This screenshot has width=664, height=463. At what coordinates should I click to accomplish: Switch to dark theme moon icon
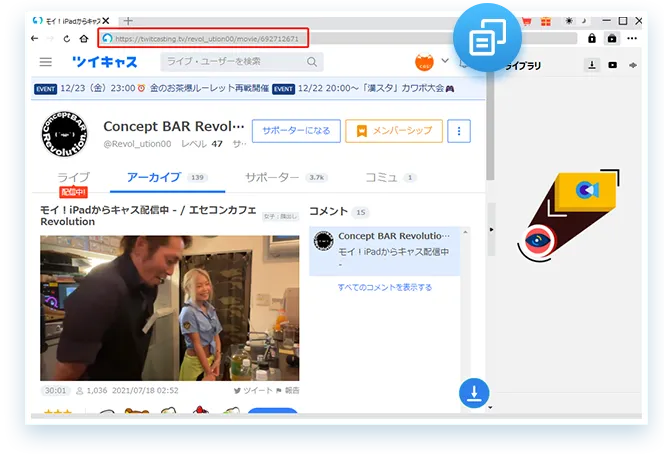pos(584,20)
